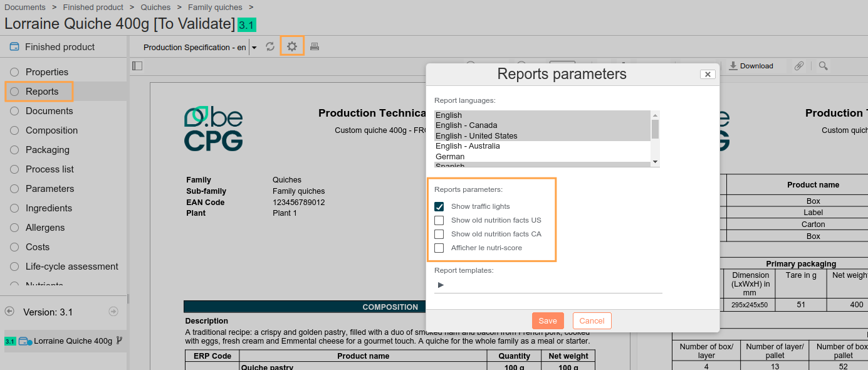This screenshot has width=868, height=370.
Task: Select the Packaging sidebar item
Action: point(47,150)
